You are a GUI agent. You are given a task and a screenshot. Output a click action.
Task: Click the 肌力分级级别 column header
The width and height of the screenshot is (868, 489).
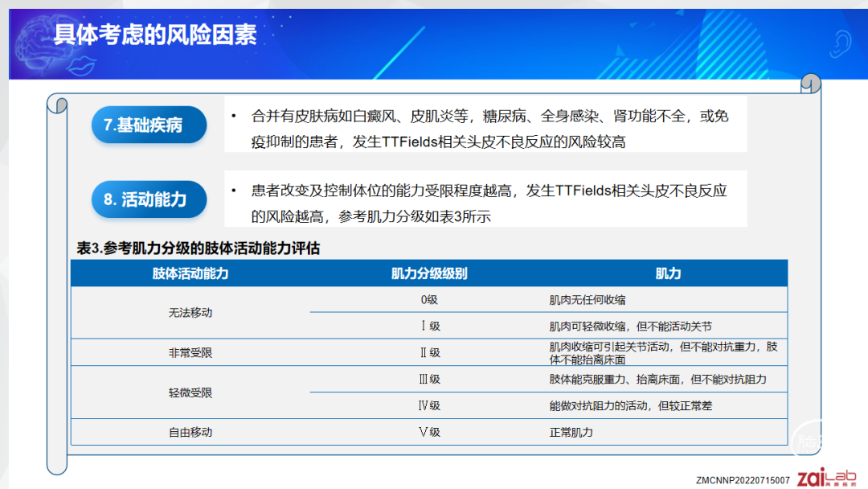click(429, 273)
